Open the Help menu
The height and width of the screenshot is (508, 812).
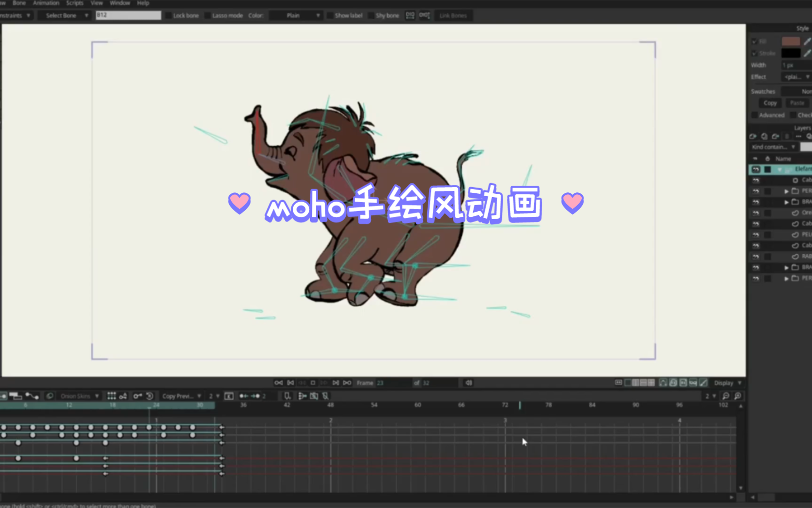pyautogui.click(x=143, y=3)
